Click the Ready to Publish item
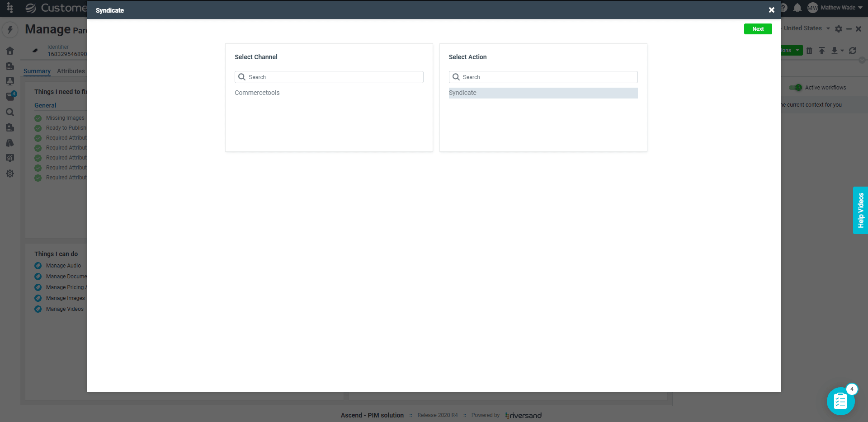 pyautogui.click(x=66, y=128)
